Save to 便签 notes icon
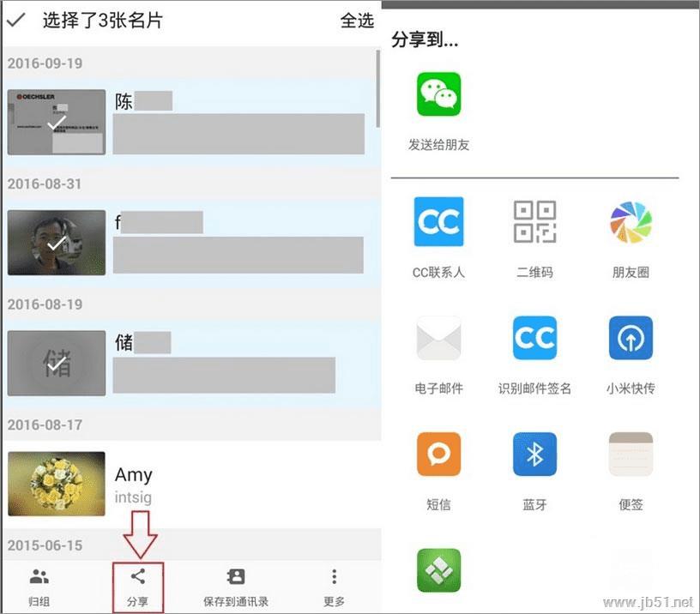Screen dimensions: 700x614 [631, 454]
